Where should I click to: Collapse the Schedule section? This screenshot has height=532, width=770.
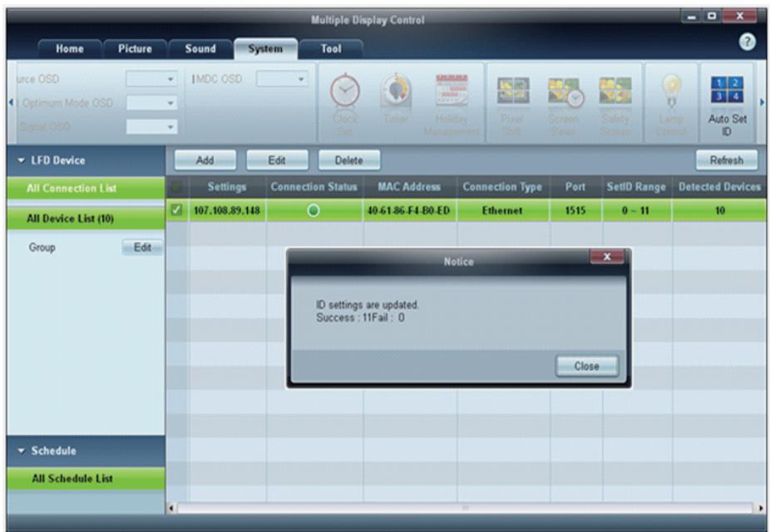point(21,451)
